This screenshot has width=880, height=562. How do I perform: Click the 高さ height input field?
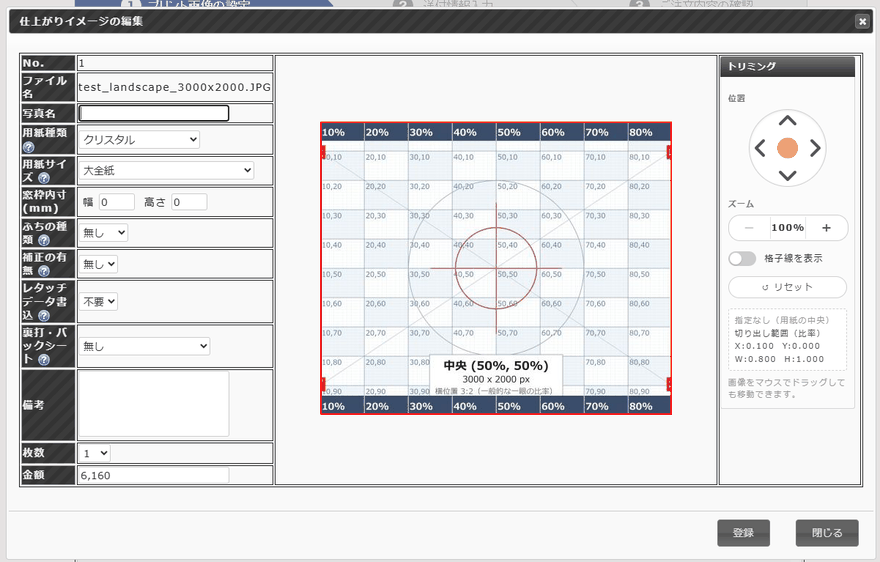point(189,202)
